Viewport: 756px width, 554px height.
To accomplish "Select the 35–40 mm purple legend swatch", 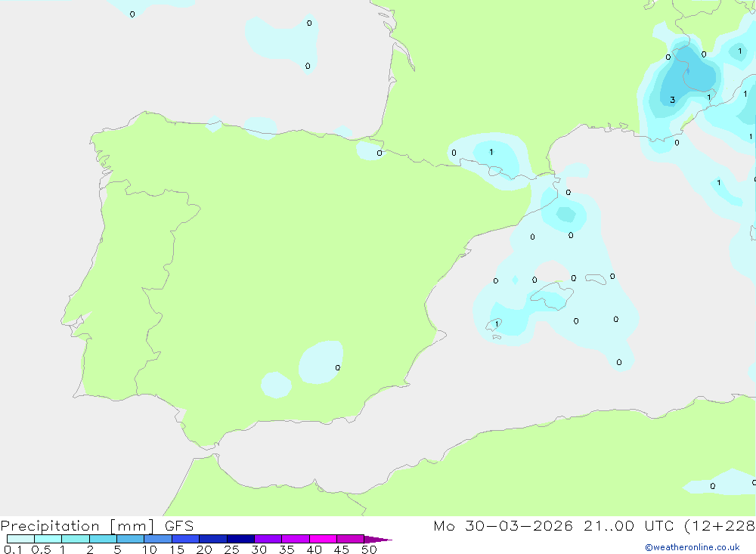I will click(x=296, y=539).
